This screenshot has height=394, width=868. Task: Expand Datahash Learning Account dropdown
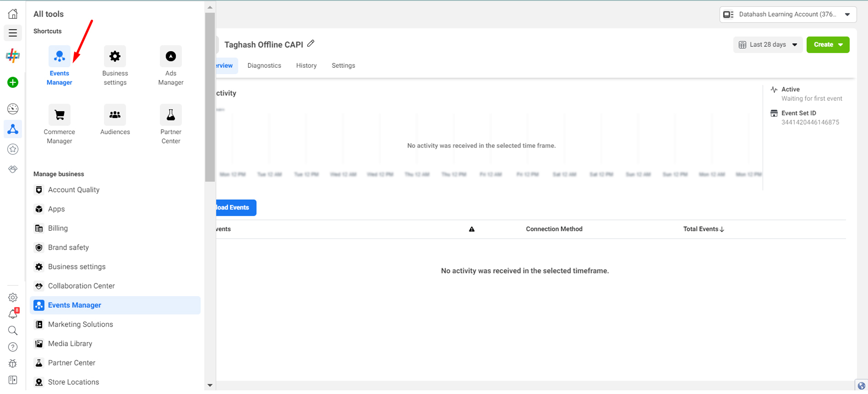788,14
